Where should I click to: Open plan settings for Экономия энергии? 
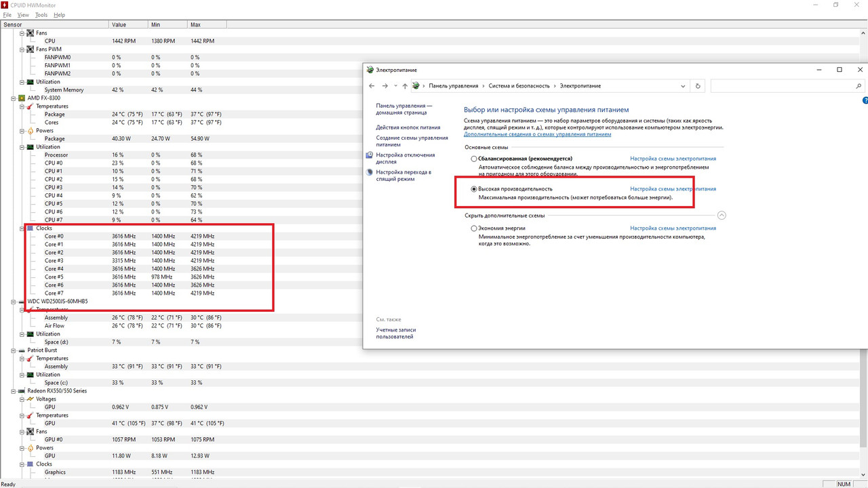673,228
